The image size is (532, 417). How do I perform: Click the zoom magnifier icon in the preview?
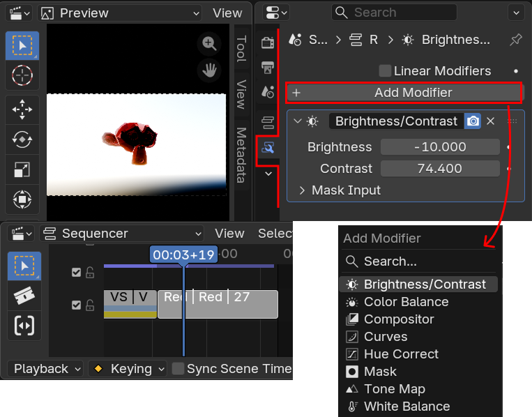coord(208,43)
